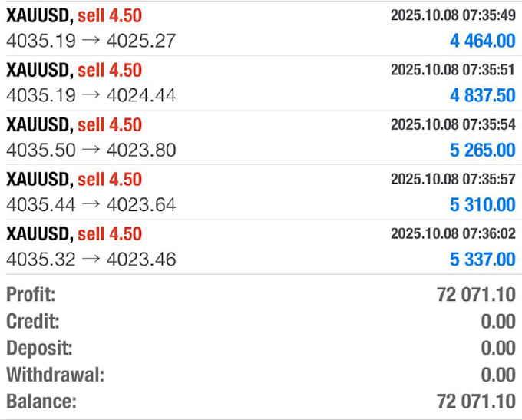Select the Balance summary row
Image resolution: width=522 pixels, height=420 pixels.
pos(261,401)
